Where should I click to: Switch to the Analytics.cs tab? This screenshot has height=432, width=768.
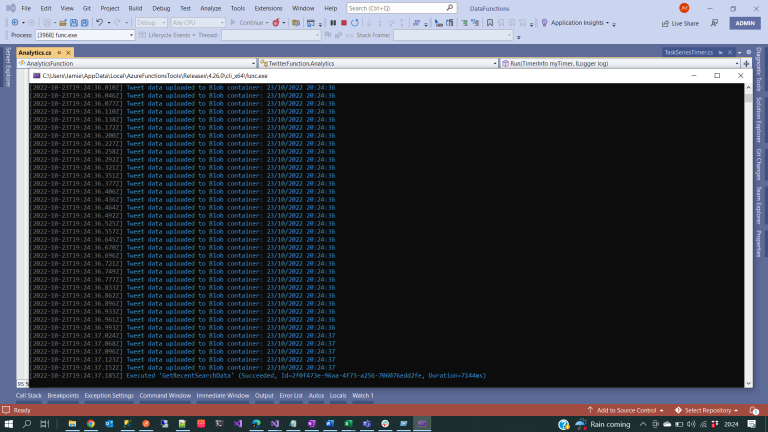coord(35,52)
